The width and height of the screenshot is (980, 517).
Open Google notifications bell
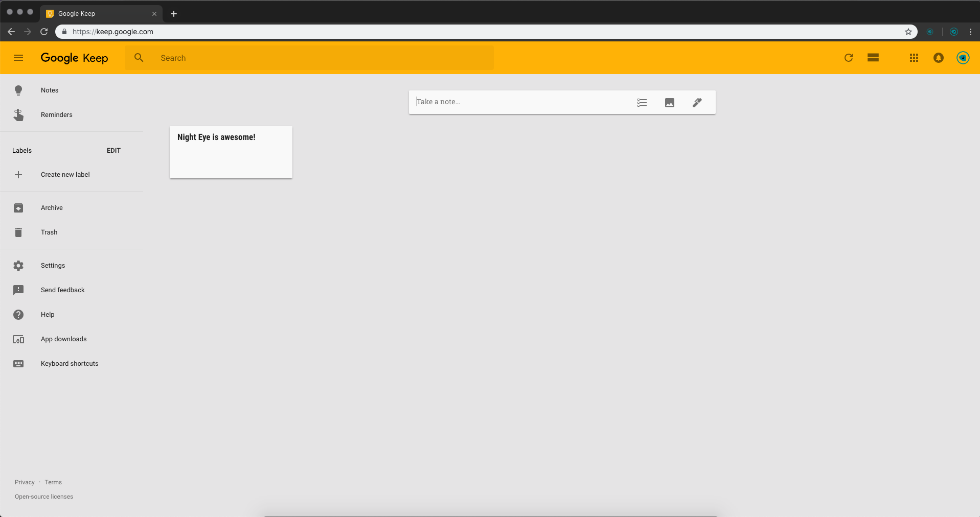939,58
